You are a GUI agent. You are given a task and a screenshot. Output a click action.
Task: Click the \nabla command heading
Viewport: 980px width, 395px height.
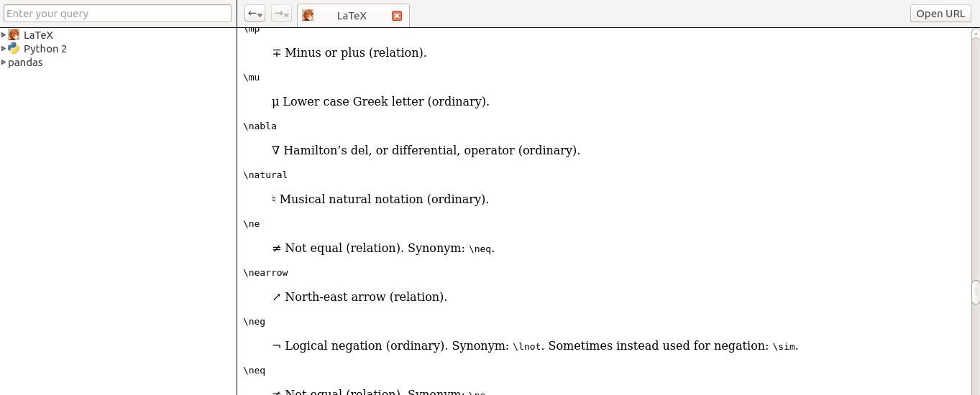(260, 126)
